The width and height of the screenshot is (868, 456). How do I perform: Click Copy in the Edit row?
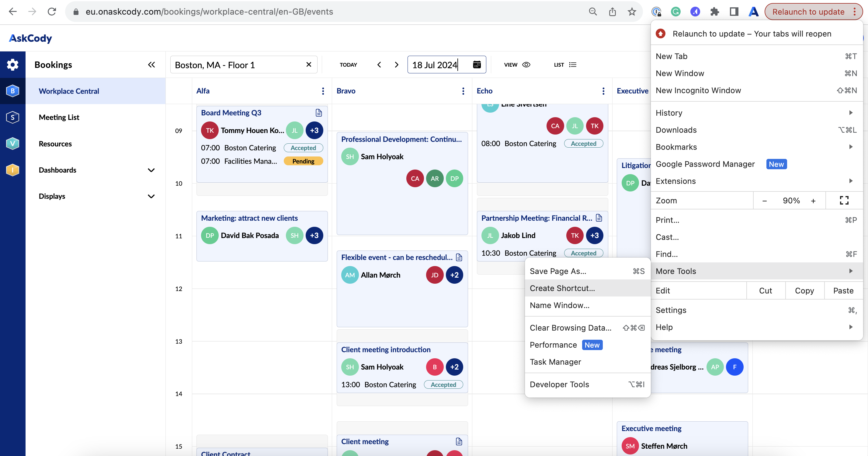click(x=804, y=290)
